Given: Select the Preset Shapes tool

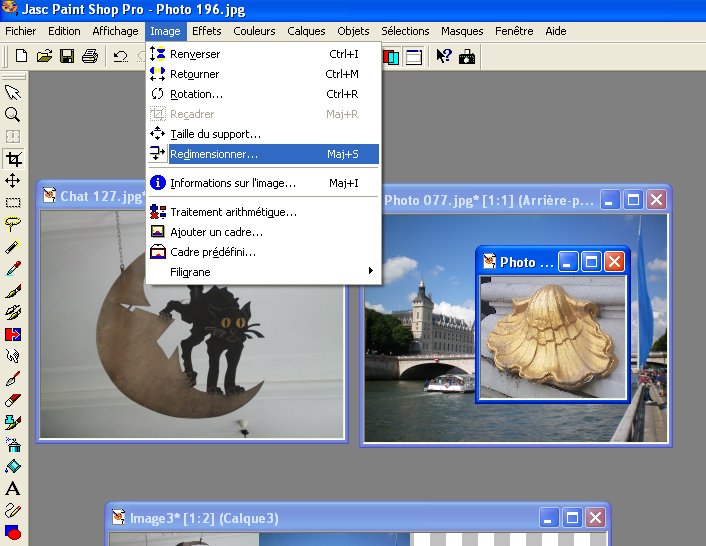Looking at the screenshot, I should pyautogui.click(x=13, y=532).
